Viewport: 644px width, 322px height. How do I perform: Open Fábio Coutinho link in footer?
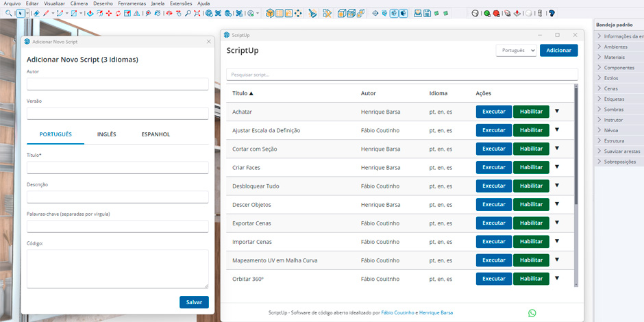point(397,313)
